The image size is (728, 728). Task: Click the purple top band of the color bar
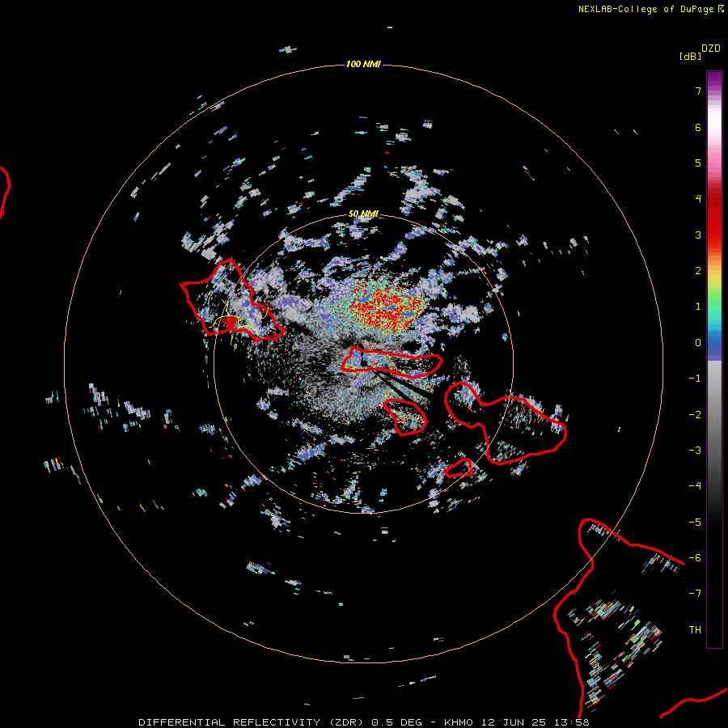(x=714, y=79)
